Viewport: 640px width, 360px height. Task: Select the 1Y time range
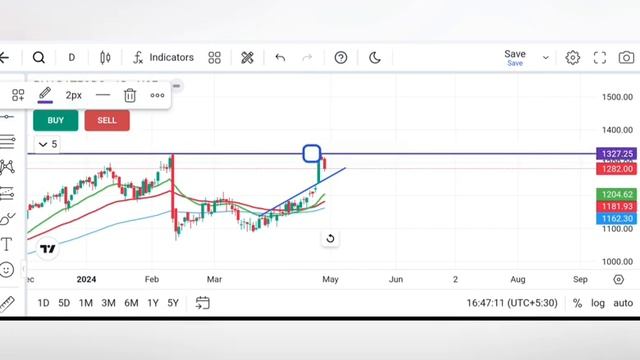pyautogui.click(x=153, y=303)
